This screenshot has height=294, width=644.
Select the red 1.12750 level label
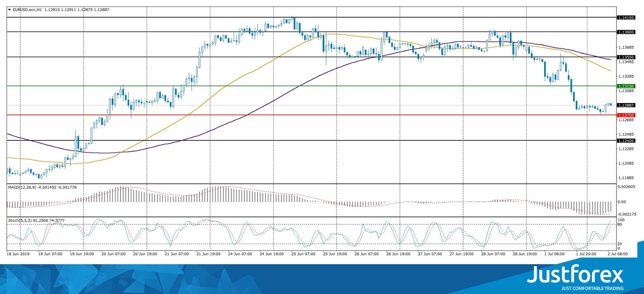pos(626,115)
